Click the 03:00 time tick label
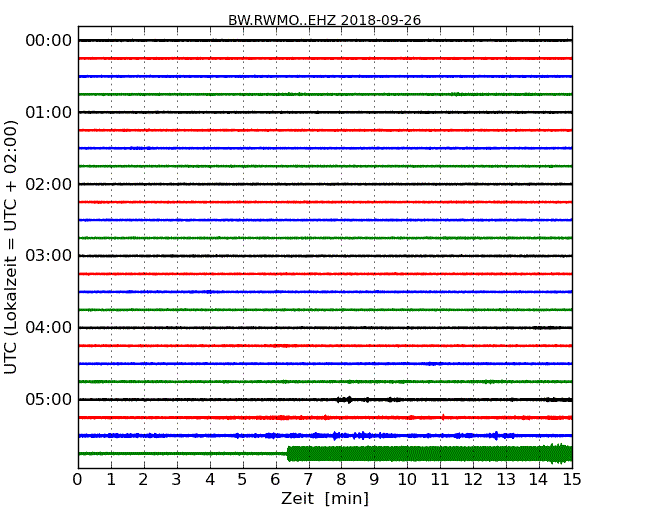 [49, 255]
